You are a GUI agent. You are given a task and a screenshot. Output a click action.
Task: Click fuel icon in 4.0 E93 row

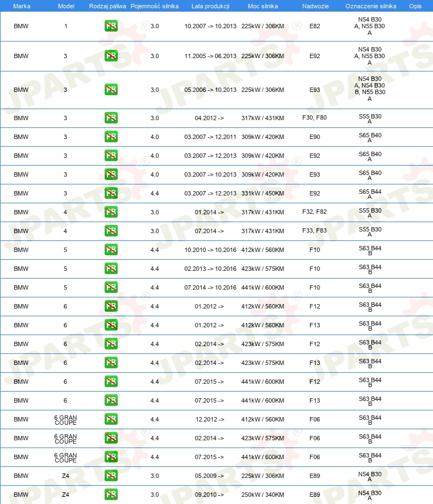(x=111, y=174)
